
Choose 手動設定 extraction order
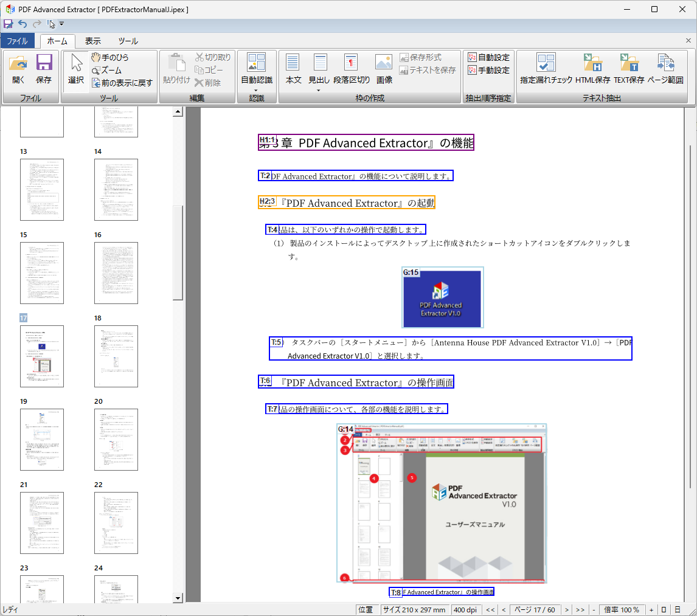click(x=488, y=70)
